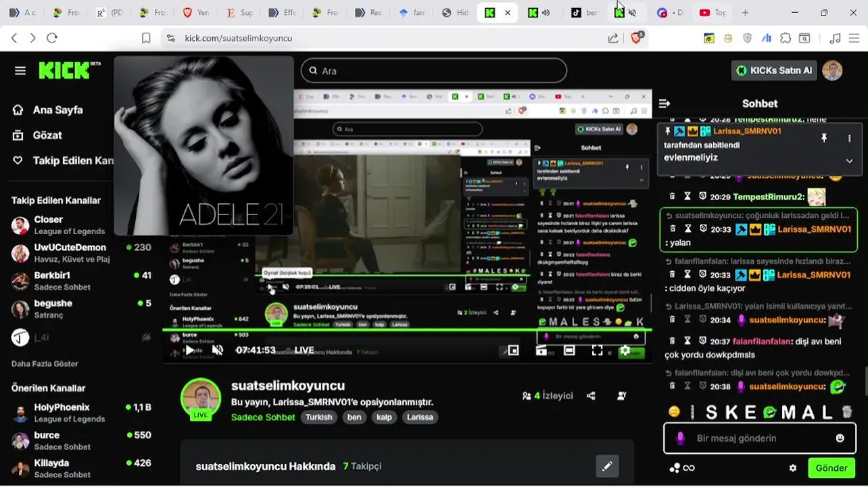
Task: Ban suatselimkoyuncu's 20:38 message shield icon
Action: coord(702,386)
